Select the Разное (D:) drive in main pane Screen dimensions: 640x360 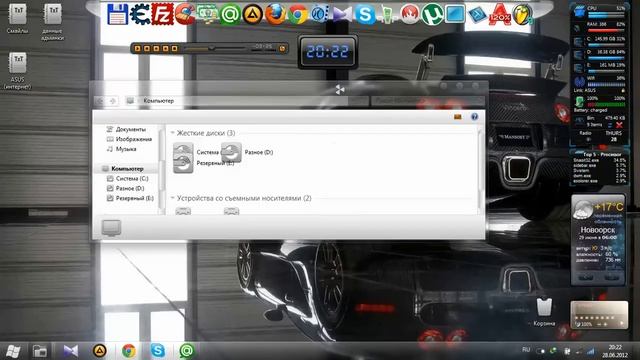(x=247, y=152)
